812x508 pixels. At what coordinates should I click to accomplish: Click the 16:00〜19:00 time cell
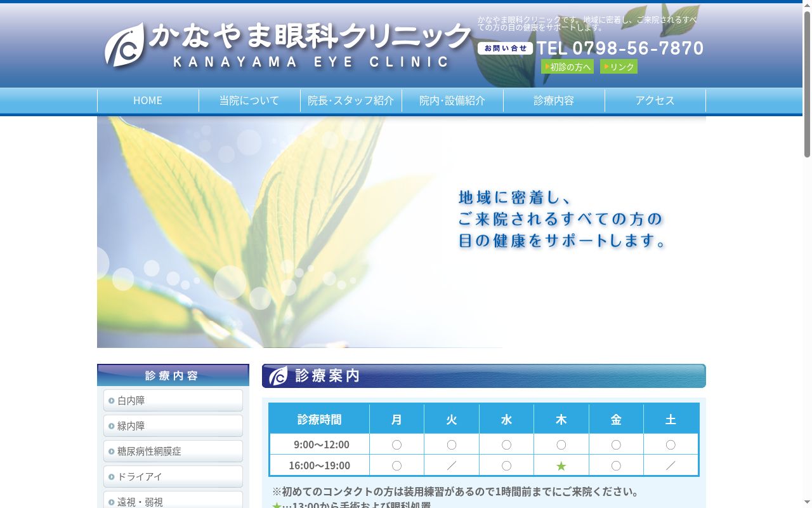(320, 465)
